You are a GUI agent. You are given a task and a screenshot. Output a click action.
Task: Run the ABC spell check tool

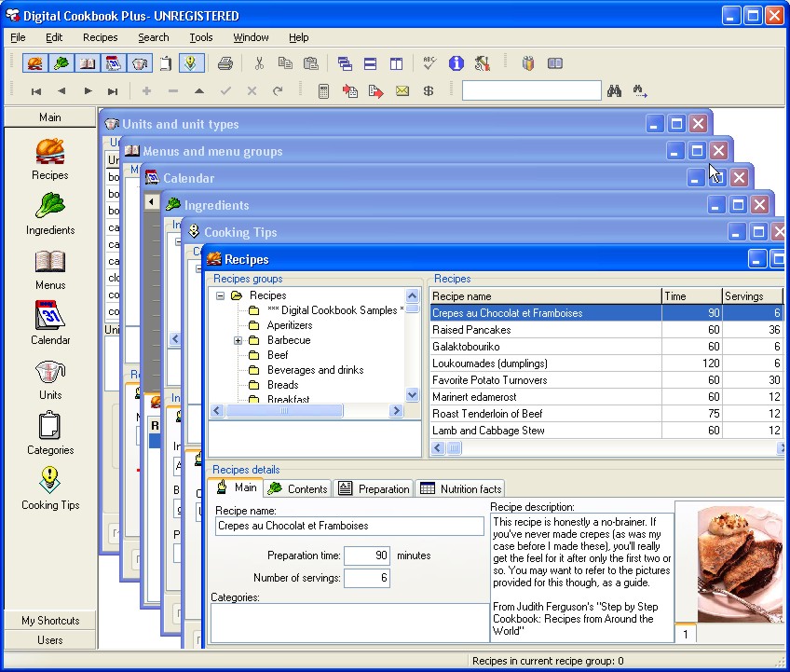pyautogui.click(x=429, y=63)
